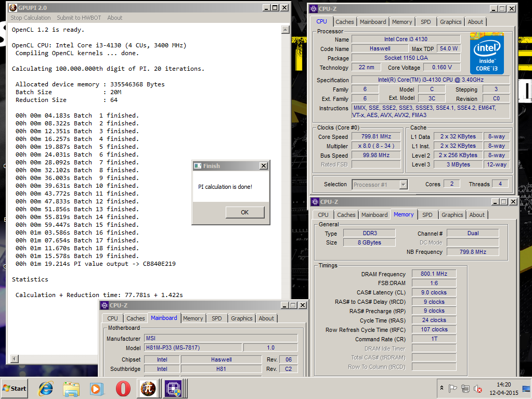The height and width of the screenshot is (399, 532).
Task: Open Stop Calculation menu in GPUPI
Action: point(31,18)
